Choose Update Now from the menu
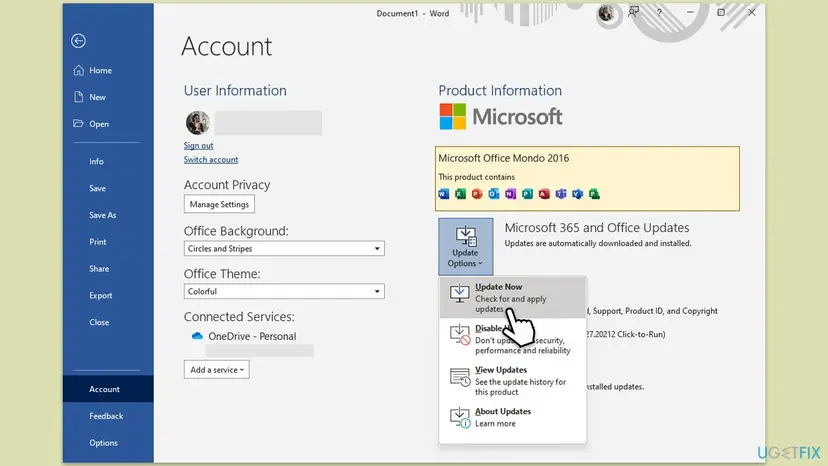Screen dimensions: 828x466 [512, 297]
